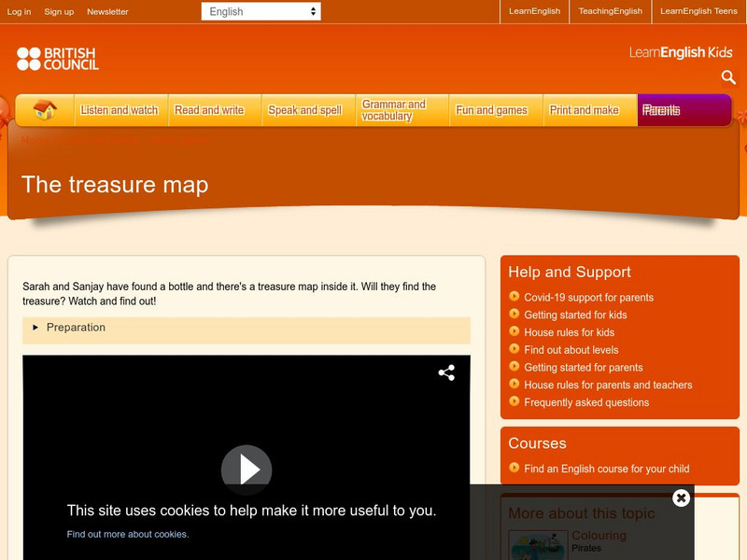The height and width of the screenshot is (560, 747).
Task: Click Find out more about cookies link
Action: pos(128,534)
